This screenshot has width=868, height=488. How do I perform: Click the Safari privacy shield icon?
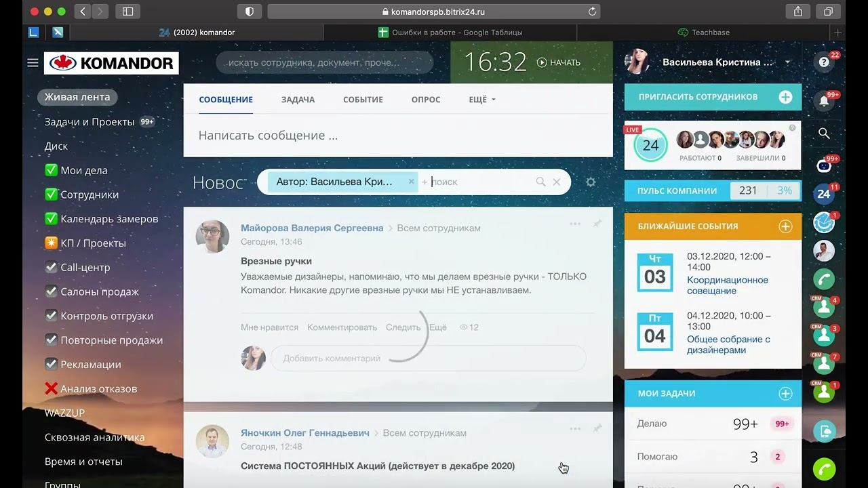coord(250,12)
